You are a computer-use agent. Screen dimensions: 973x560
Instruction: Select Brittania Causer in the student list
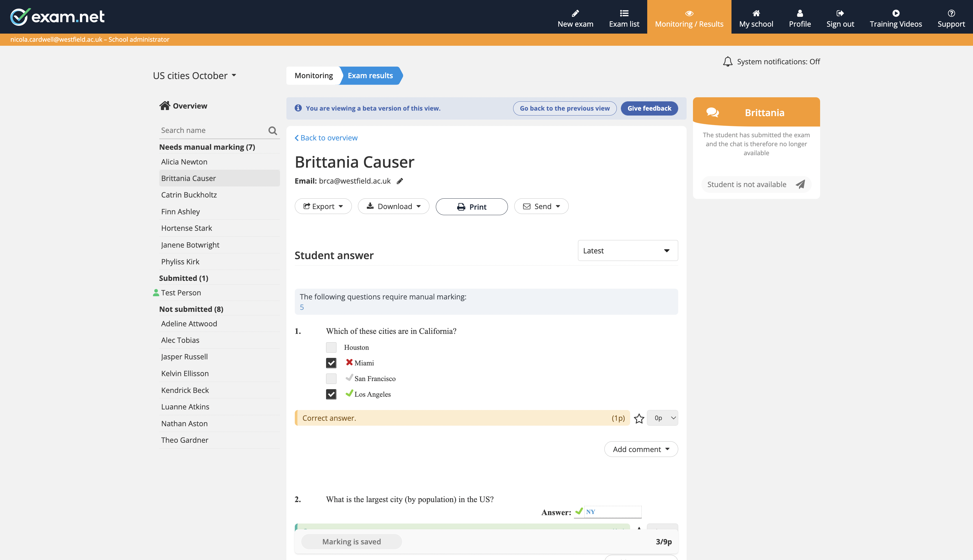[188, 178]
